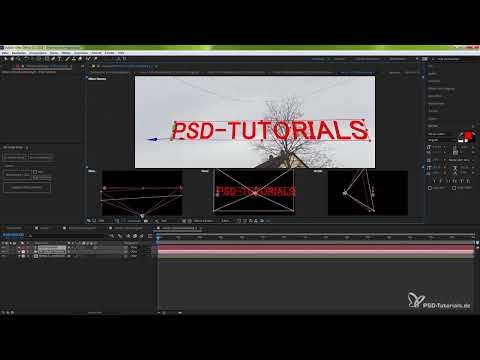Open the Komposition menu
Image resolution: width=480 pixels, height=360 pixels.
[38, 53]
